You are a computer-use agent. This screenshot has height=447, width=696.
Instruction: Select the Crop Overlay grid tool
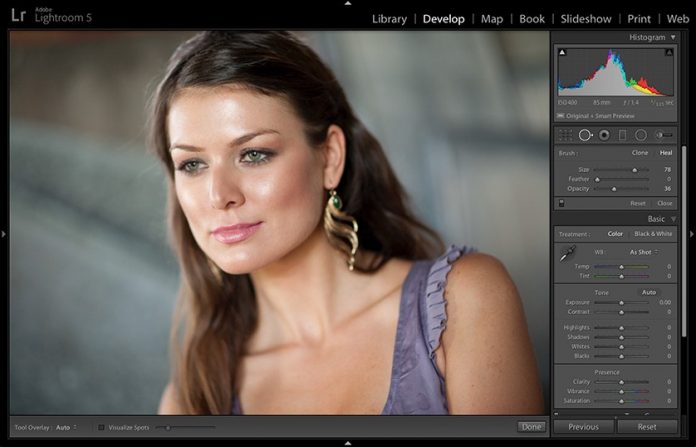[x=566, y=135]
